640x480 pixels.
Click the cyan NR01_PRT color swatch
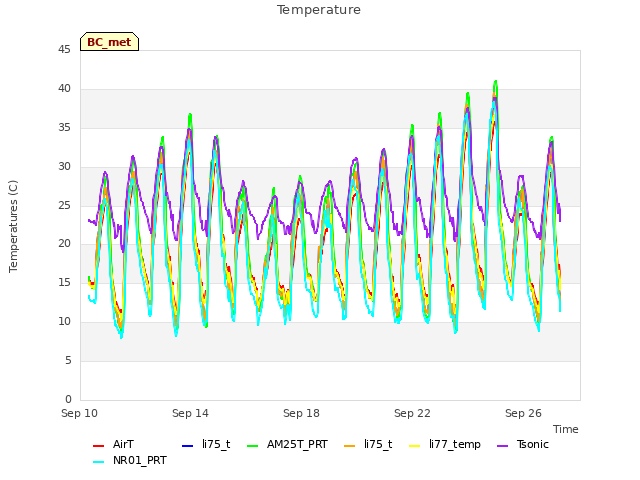98,462
